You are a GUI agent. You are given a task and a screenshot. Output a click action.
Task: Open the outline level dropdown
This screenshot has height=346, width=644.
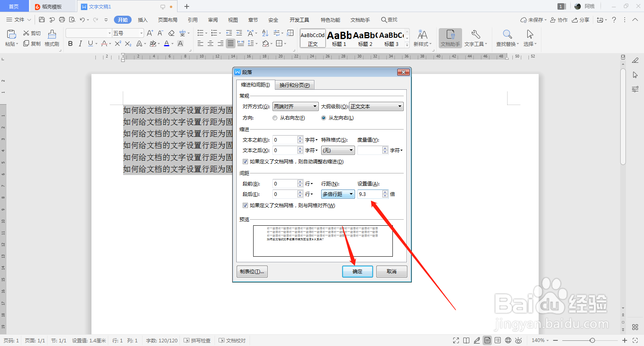pos(376,106)
